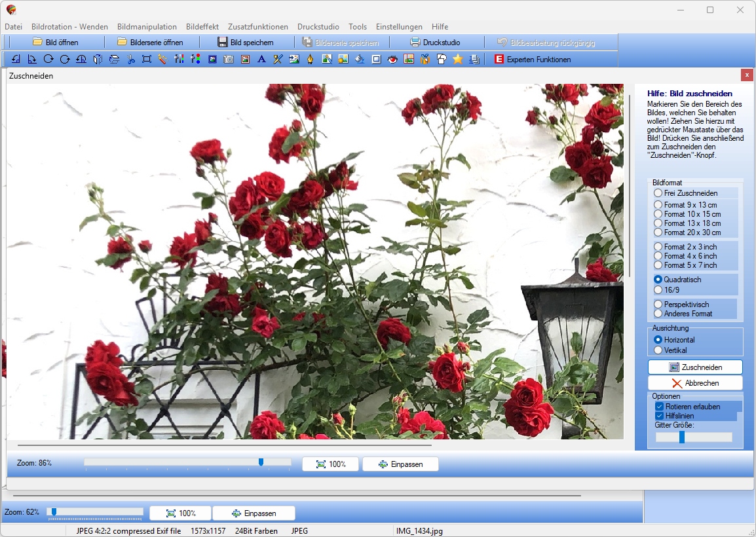This screenshot has width=756, height=537.
Task: Click the gift box icon
Action: click(425, 60)
